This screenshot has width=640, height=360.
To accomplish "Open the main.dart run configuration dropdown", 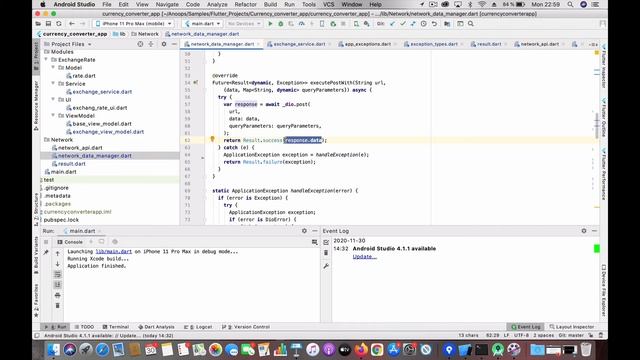I will 202,24.
